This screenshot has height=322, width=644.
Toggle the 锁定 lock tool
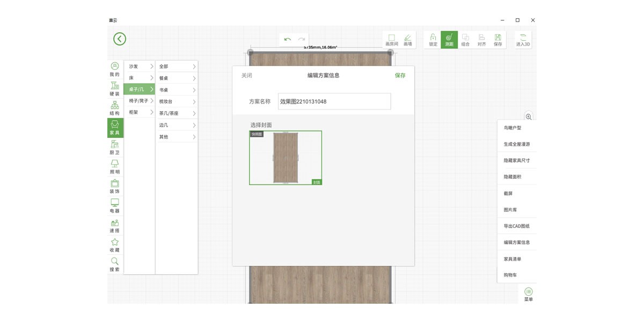click(x=433, y=40)
